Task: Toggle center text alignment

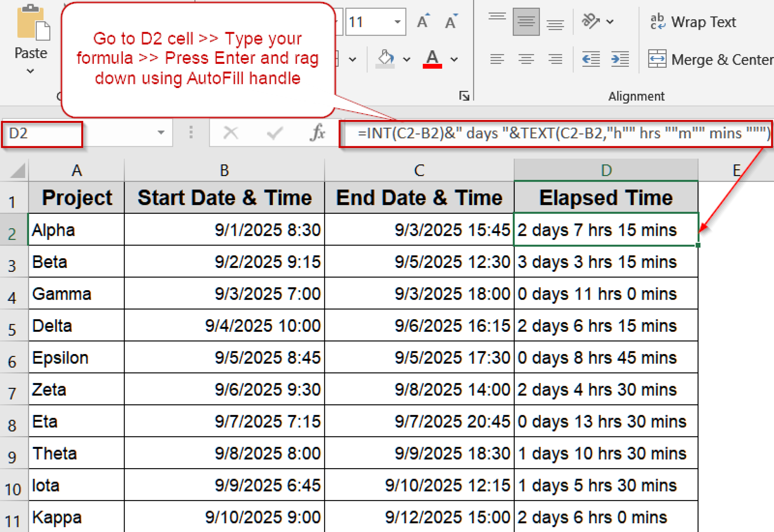Action: pos(526,59)
